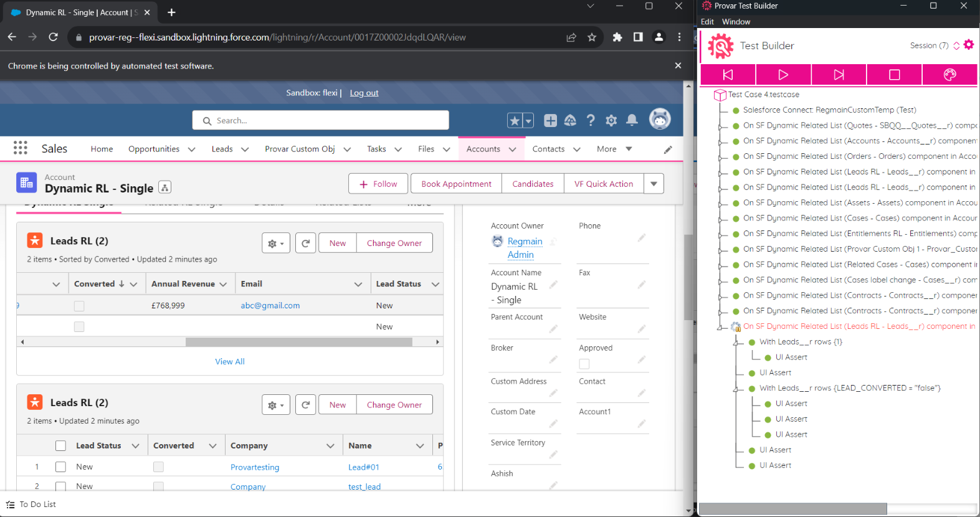Open the Company column menu chevron
Screen dimensions: 980x517
pyautogui.click(x=330, y=446)
